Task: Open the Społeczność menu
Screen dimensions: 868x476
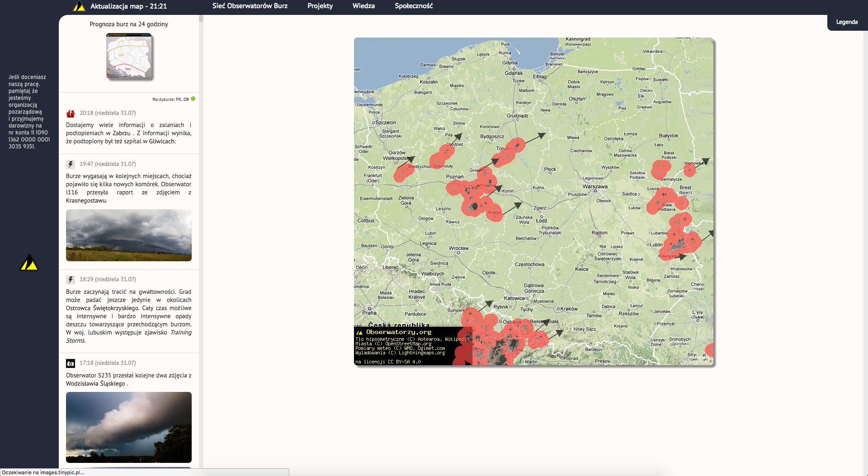Action: (414, 6)
